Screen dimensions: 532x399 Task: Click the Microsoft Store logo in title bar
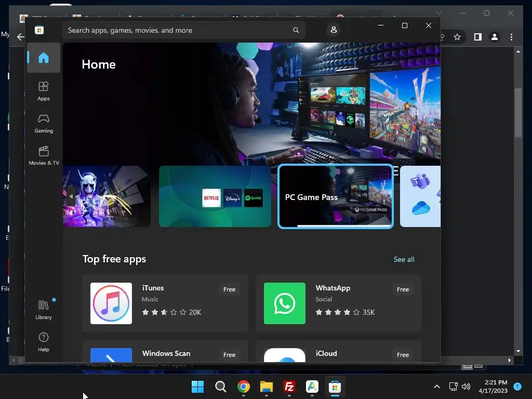pos(39,30)
